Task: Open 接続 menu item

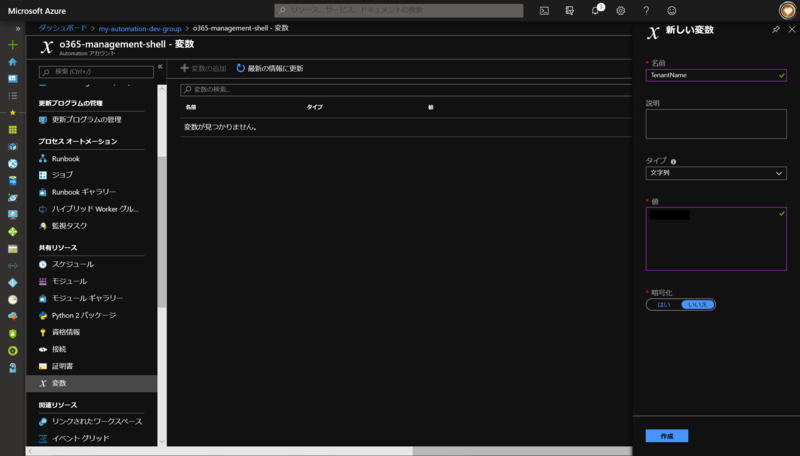Action: 92,349
